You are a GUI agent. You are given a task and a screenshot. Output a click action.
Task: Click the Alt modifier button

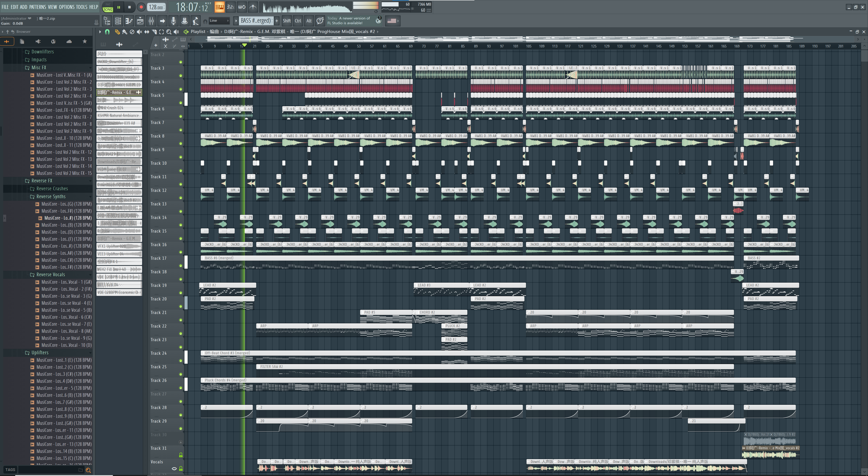(309, 21)
